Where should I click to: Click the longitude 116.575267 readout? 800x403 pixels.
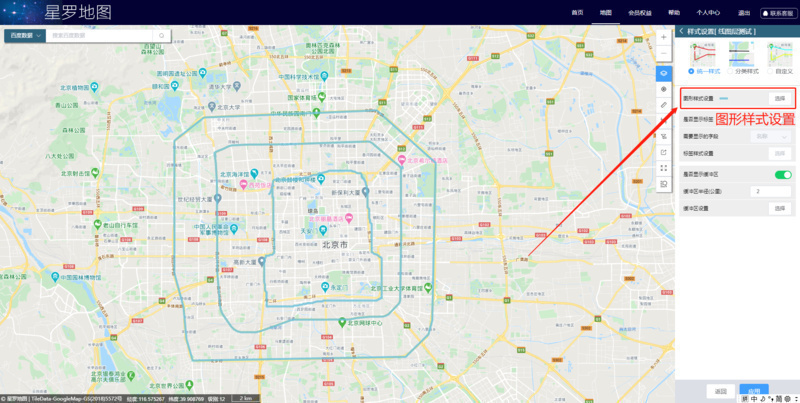(x=148, y=399)
